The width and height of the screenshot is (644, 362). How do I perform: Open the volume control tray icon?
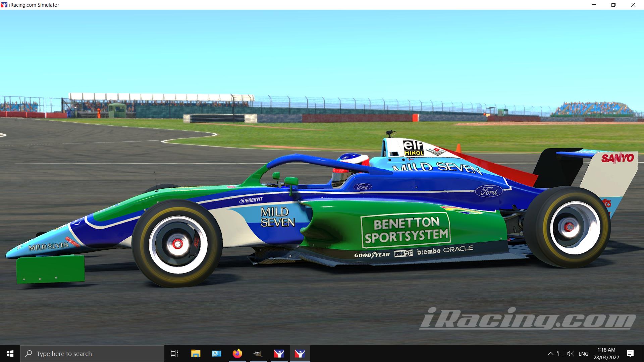(x=570, y=354)
